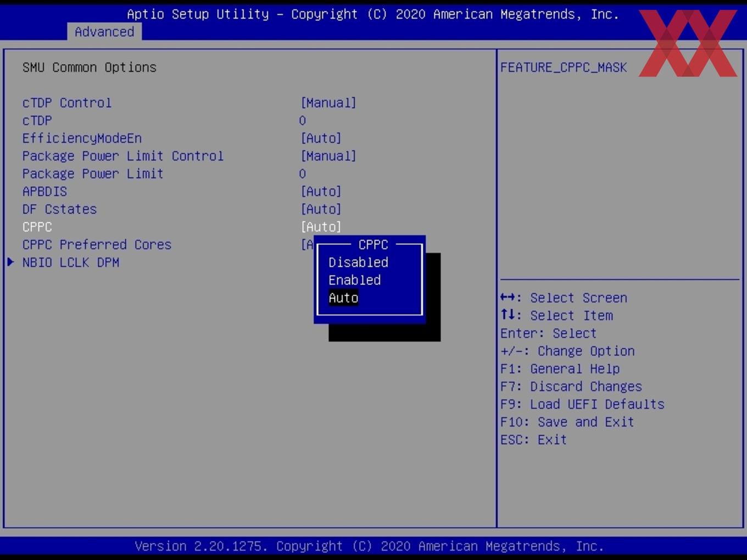The image size is (747, 560).
Task: Click the FEATURE_CPPC_MASK help text
Action: 564,68
